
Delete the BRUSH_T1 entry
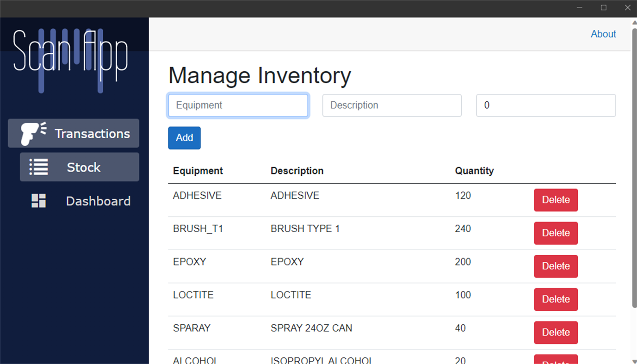[x=556, y=233]
